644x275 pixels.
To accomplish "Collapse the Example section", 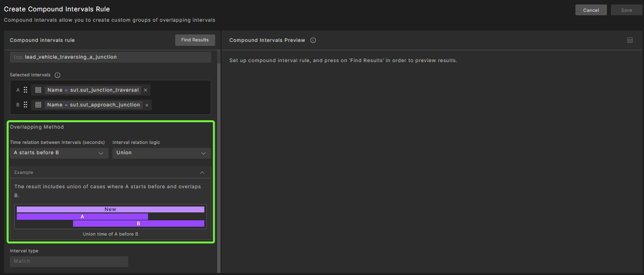I will 202,172.
